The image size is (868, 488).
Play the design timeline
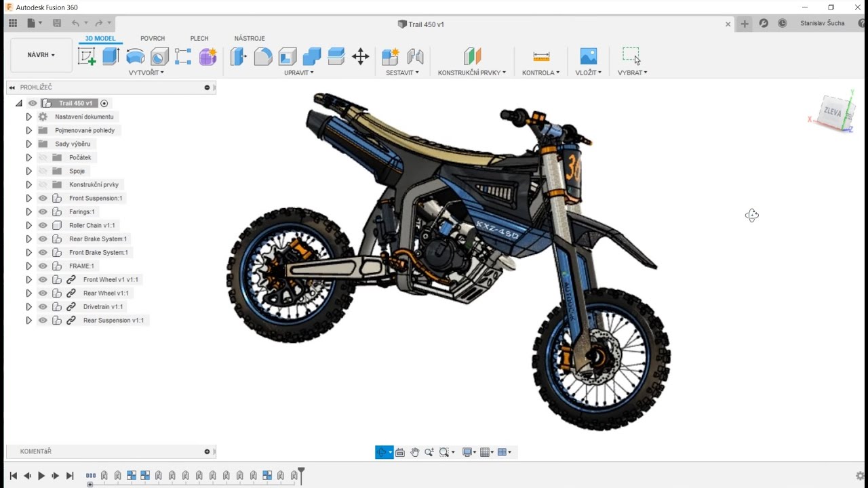pos(41,476)
